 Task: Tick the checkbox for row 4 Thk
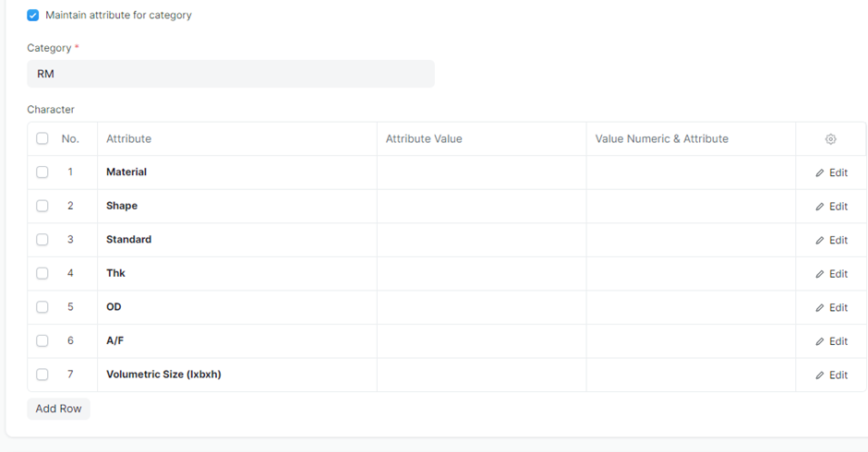pyautogui.click(x=42, y=273)
